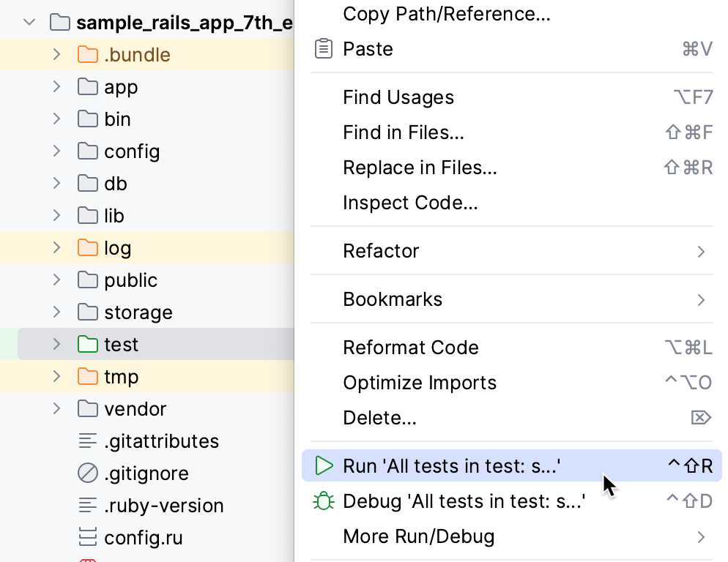Open the Refactor submenu
This screenshot has height=562, width=728.
coord(439,250)
